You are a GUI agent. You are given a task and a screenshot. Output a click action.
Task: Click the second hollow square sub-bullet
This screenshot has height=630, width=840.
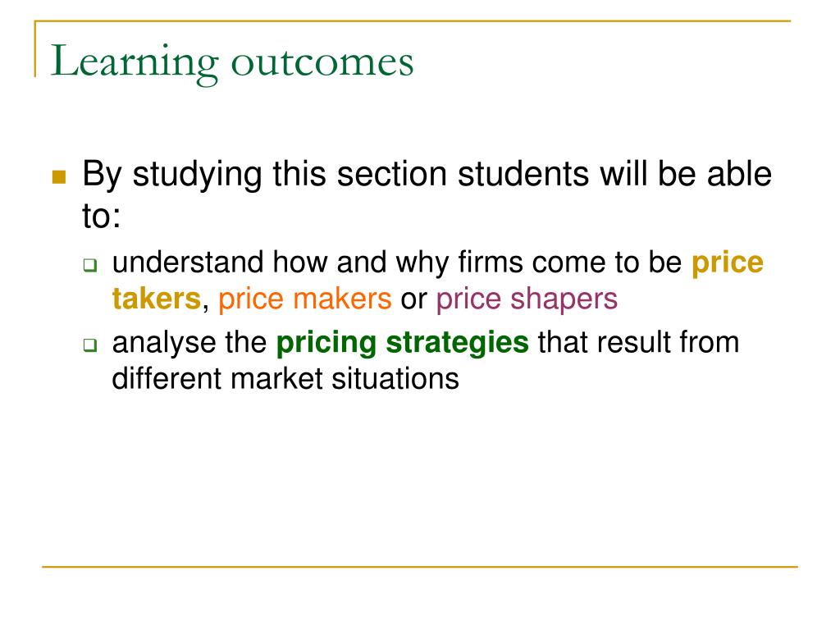tap(90, 345)
